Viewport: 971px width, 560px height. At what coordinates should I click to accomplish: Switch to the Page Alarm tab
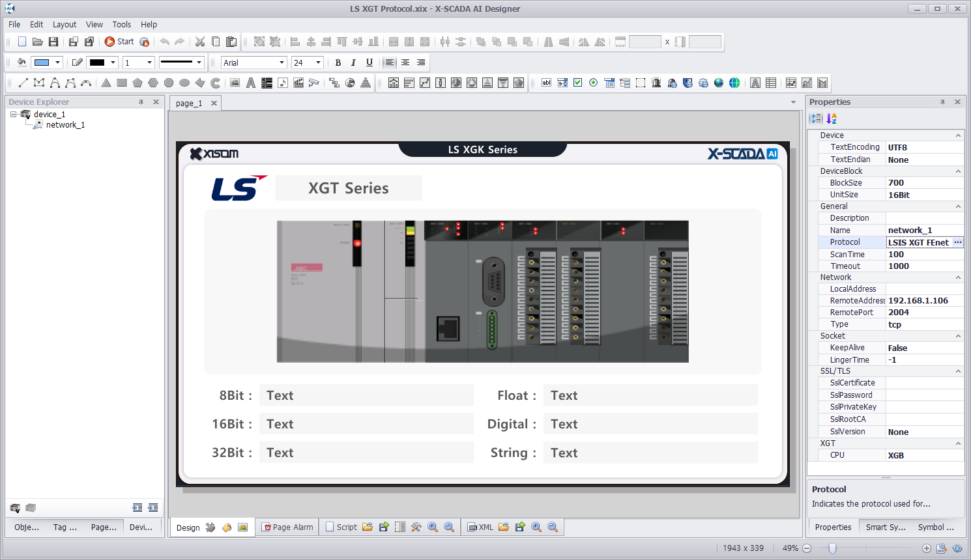tap(287, 527)
